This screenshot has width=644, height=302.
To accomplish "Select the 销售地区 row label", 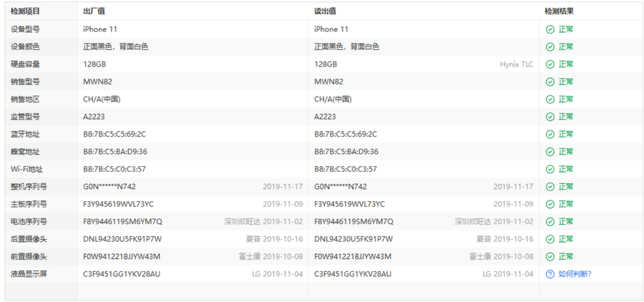I will 26,99.
